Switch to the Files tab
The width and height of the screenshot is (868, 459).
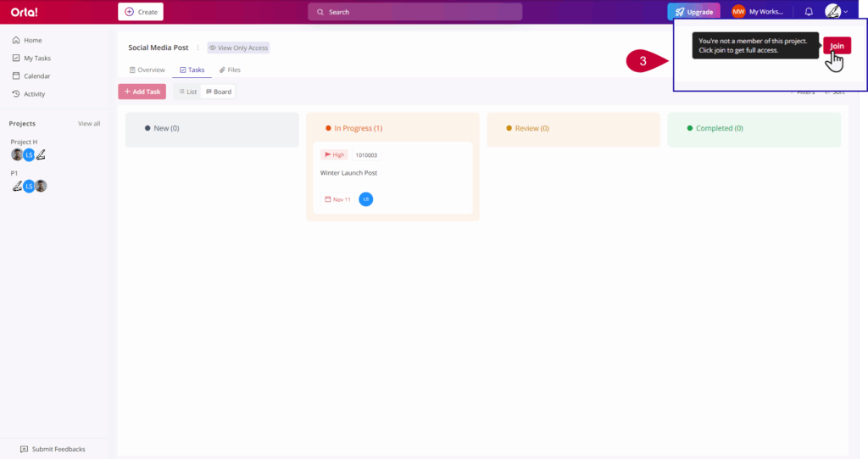(230, 70)
